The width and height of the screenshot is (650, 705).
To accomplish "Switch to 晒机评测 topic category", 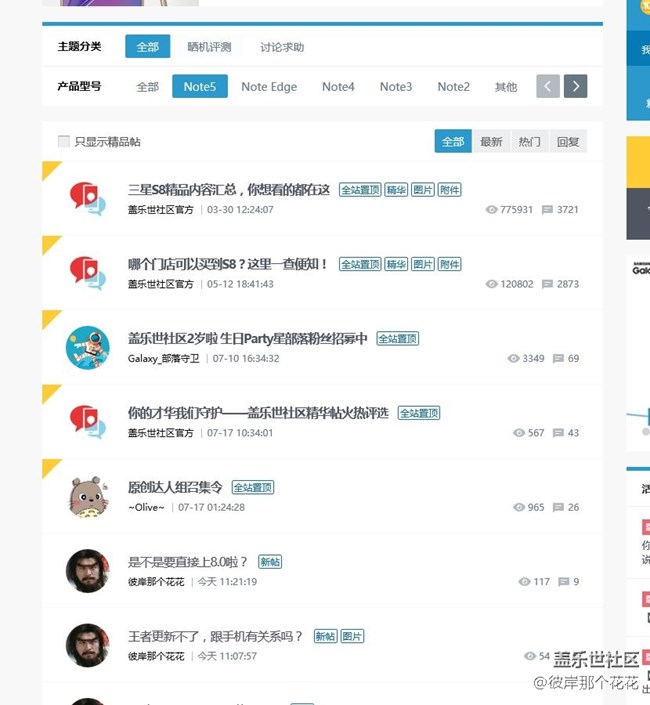I will [x=209, y=47].
